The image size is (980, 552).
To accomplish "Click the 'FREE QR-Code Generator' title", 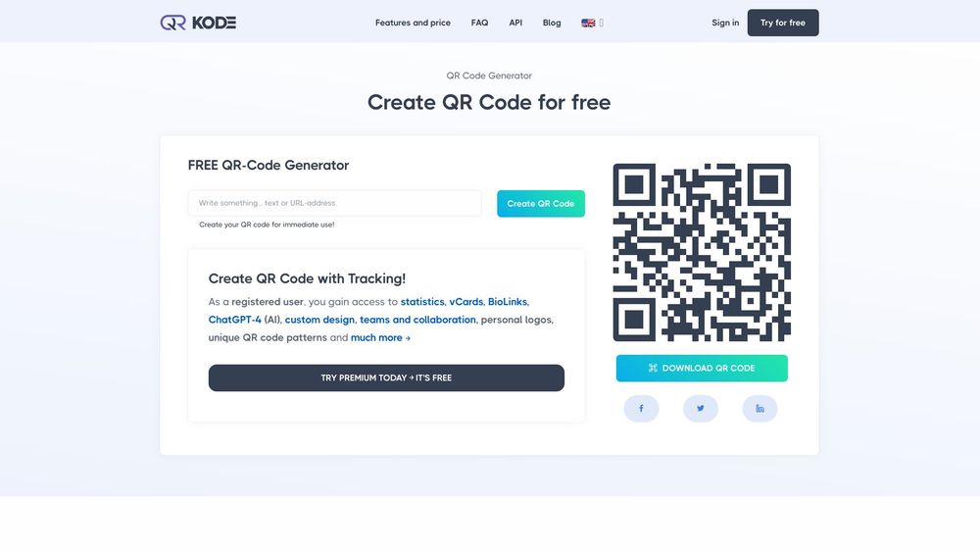I will (x=269, y=165).
